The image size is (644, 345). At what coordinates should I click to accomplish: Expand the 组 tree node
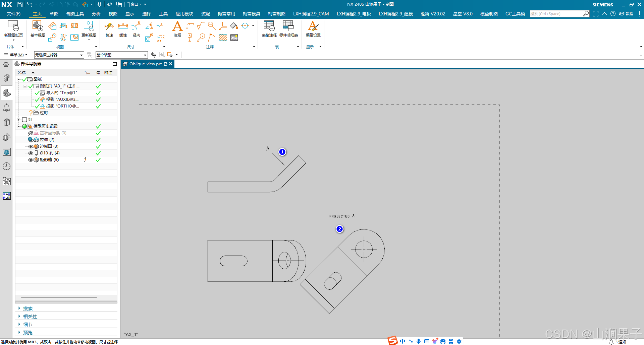tap(19, 120)
